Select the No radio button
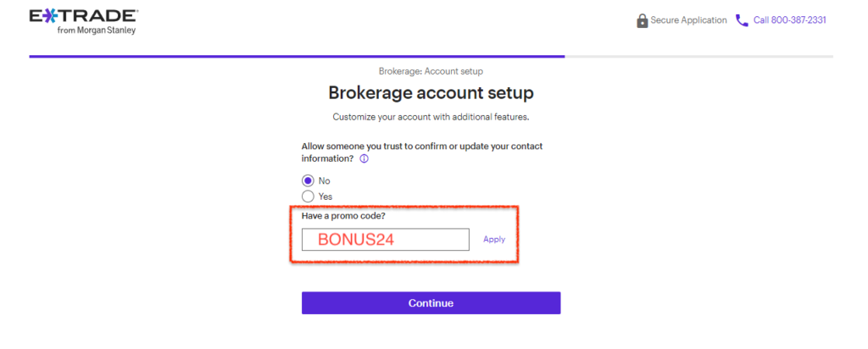The width and height of the screenshot is (868, 349). tap(308, 181)
